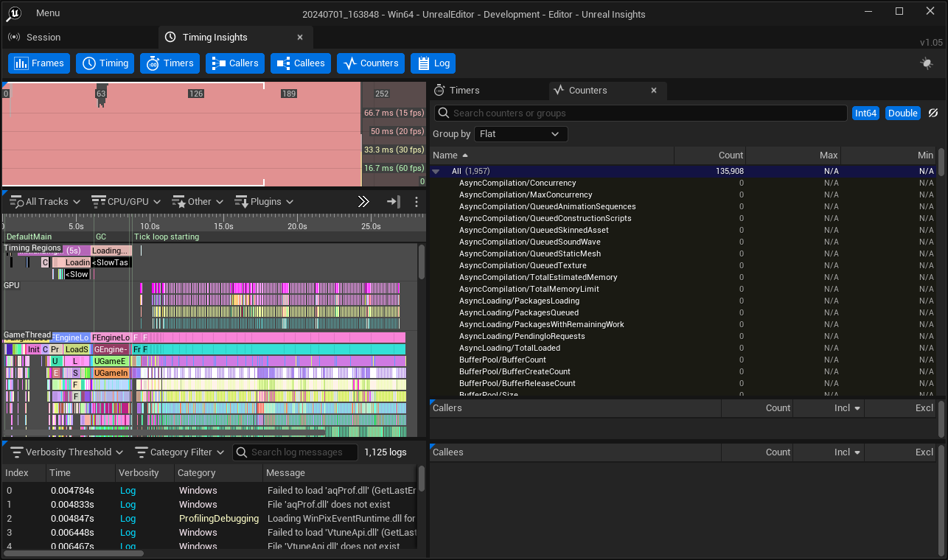The height and width of the screenshot is (560, 948).
Task: Sort counters by Min column header
Action: 888,155
